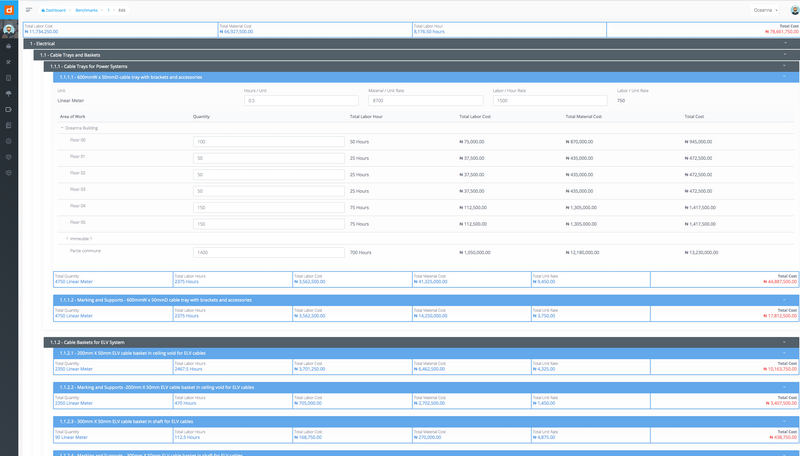The width and height of the screenshot is (800, 456).
Task: Expand 1.1.1.2 Marking and Supports row
Action: coord(426,300)
